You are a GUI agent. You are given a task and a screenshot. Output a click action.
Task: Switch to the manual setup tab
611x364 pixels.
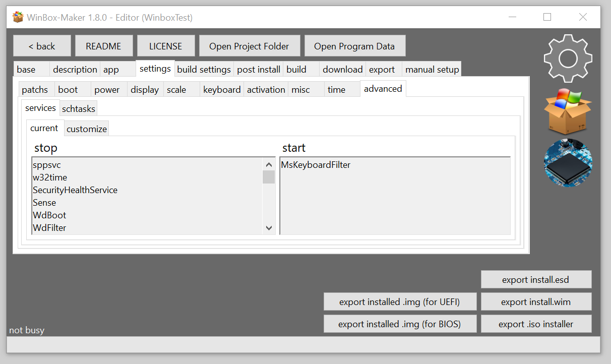432,69
